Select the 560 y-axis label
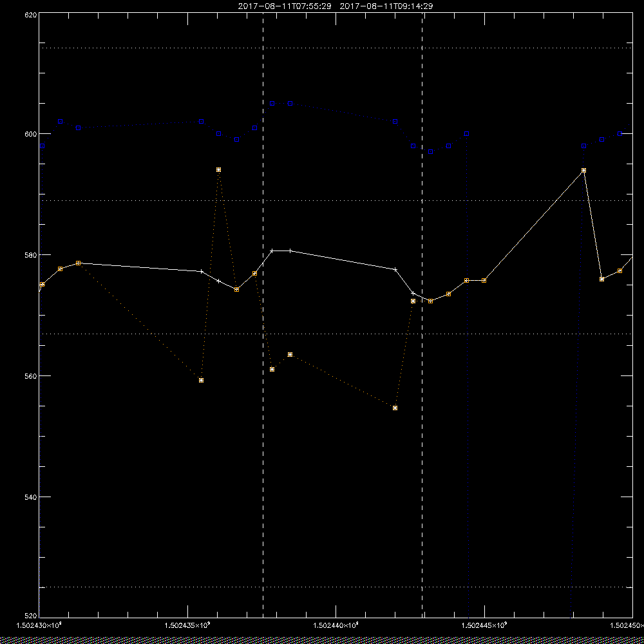Image resolution: width=644 pixels, height=644 pixels. 31,376
